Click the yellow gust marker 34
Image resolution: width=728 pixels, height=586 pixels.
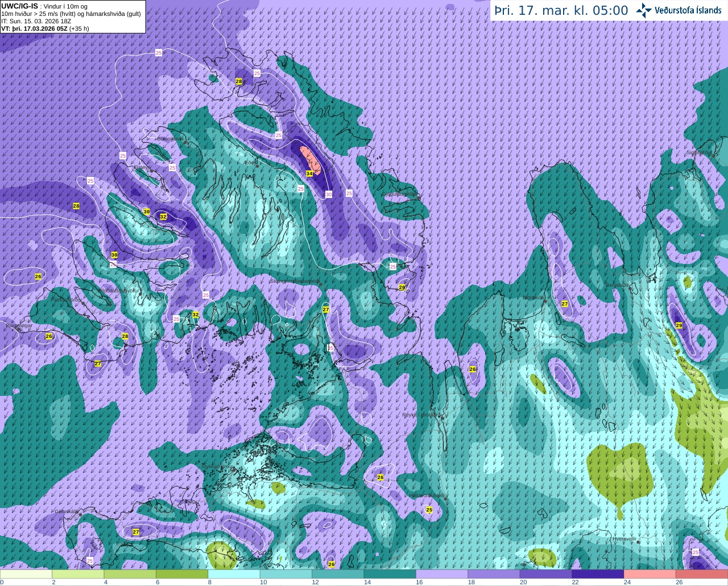click(309, 174)
